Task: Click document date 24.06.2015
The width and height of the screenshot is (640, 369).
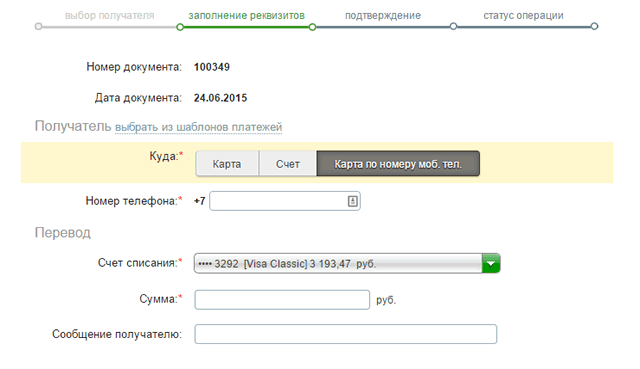Action: [220, 98]
